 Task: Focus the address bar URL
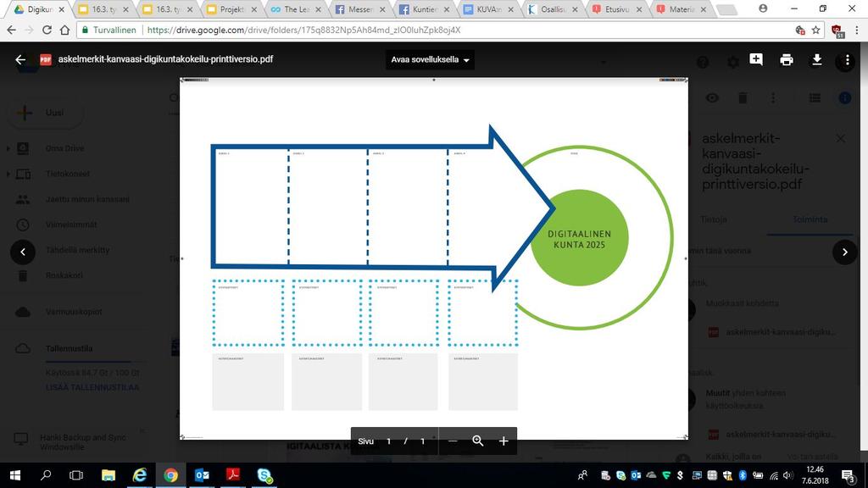click(303, 30)
